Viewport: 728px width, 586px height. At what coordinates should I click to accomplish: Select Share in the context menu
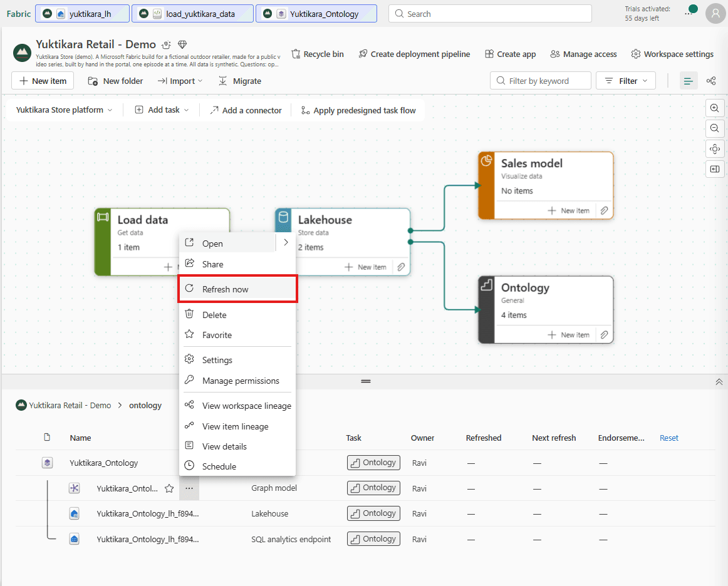pyautogui.click(x=237, y=264)
